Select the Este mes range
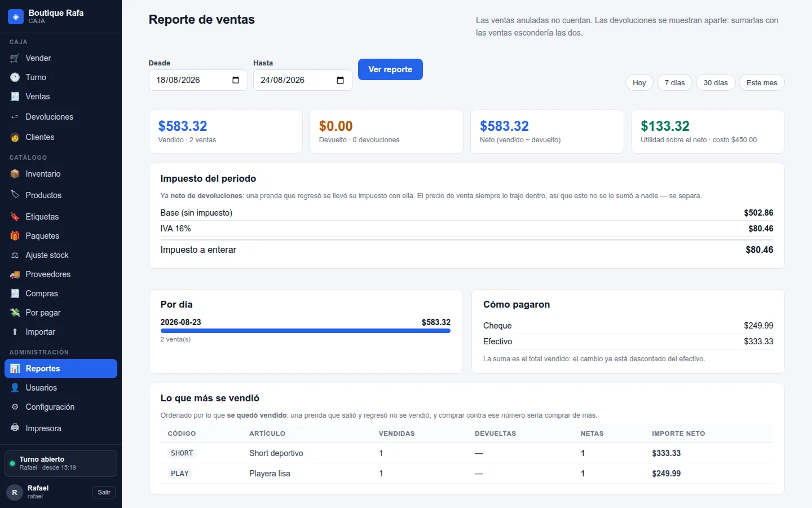 click(762, 82)
